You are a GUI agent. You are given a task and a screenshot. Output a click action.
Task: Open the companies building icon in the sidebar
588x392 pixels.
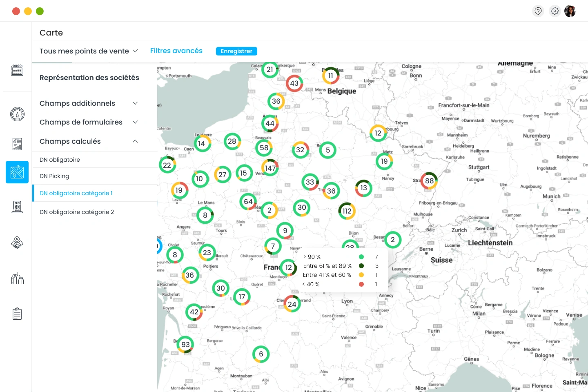[x=17, y=207]
